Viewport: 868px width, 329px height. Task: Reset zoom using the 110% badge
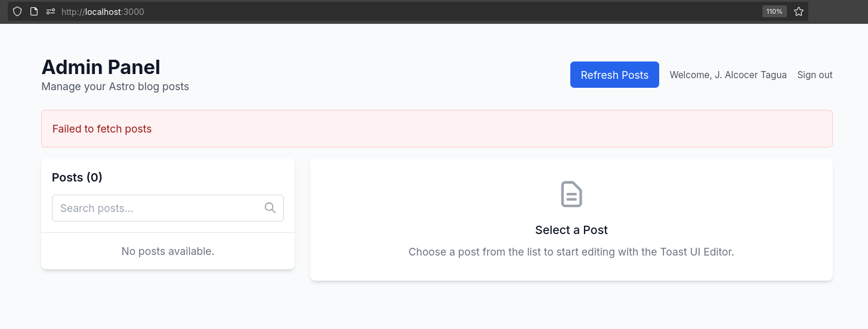pyautogui.click(x=774, y=11)
